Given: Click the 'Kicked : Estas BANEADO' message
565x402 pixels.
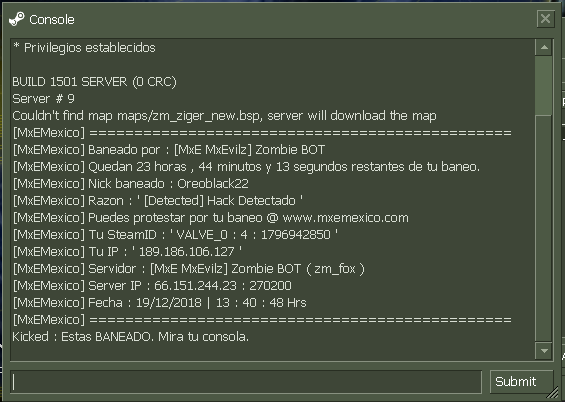Looking at the screenshot, I should [x=130, y=337].
